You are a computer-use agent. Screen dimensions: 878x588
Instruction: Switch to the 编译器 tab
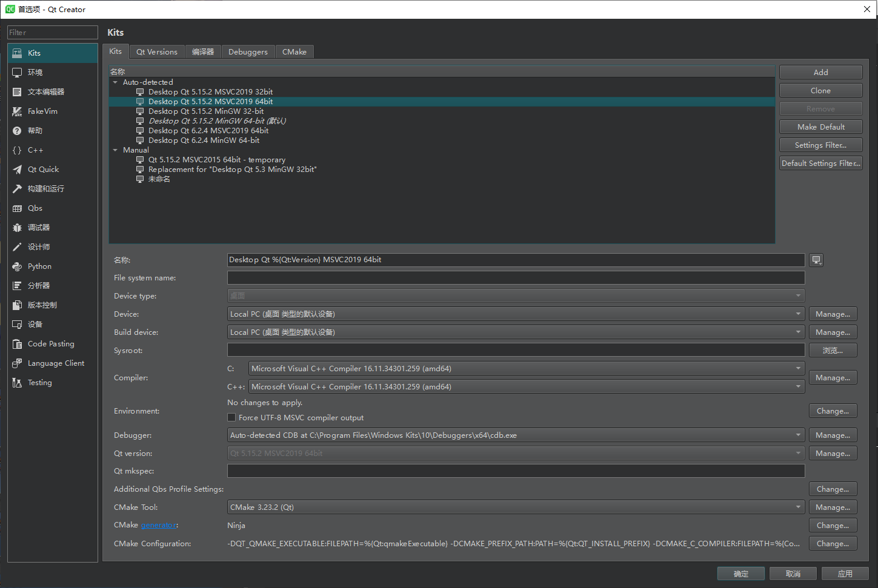[203, 52]
